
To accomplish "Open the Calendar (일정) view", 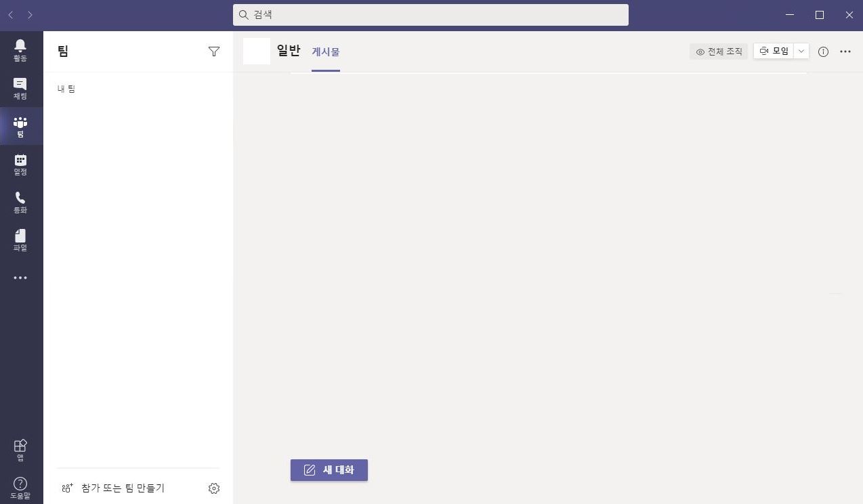I will [x=20, y=164].
